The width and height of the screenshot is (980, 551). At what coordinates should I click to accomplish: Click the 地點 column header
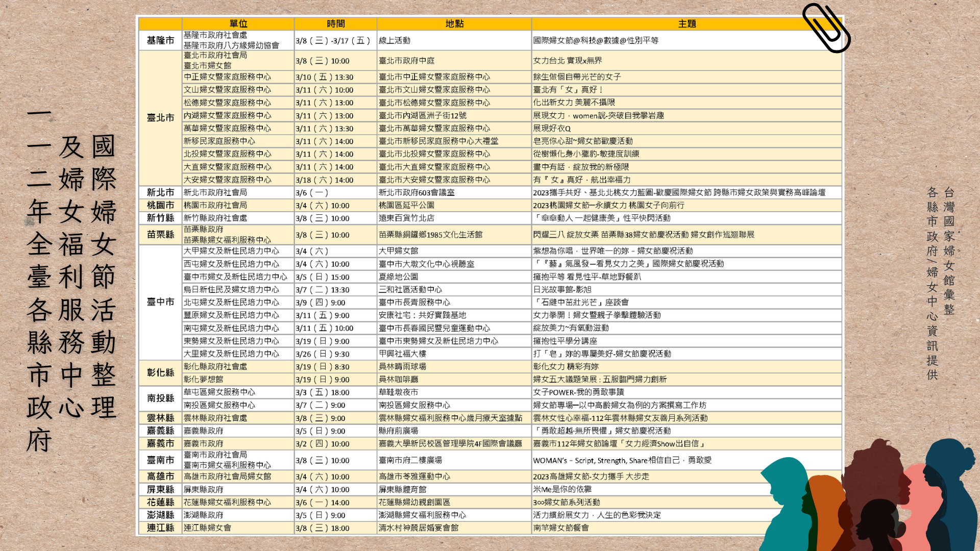454,23
